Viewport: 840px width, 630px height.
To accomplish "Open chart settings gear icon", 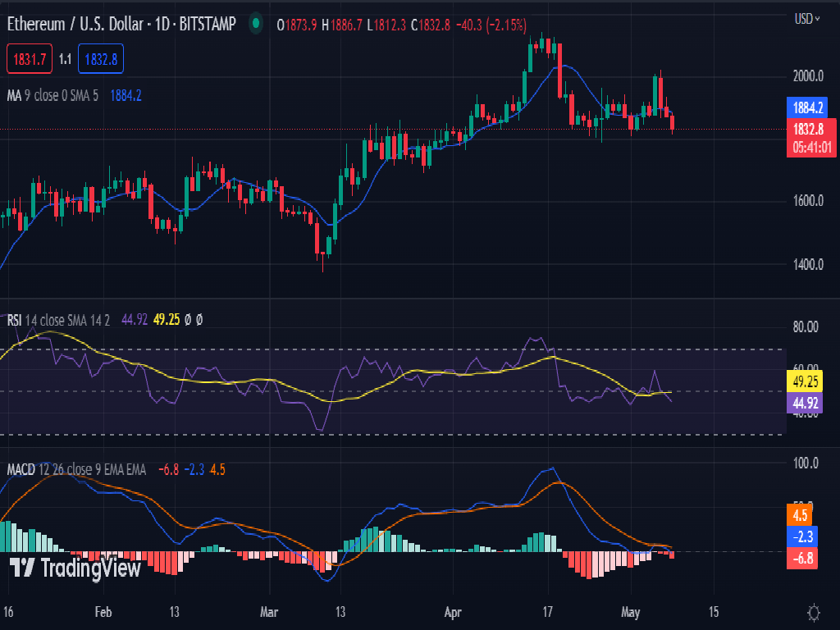I will [x=815, y=612].
